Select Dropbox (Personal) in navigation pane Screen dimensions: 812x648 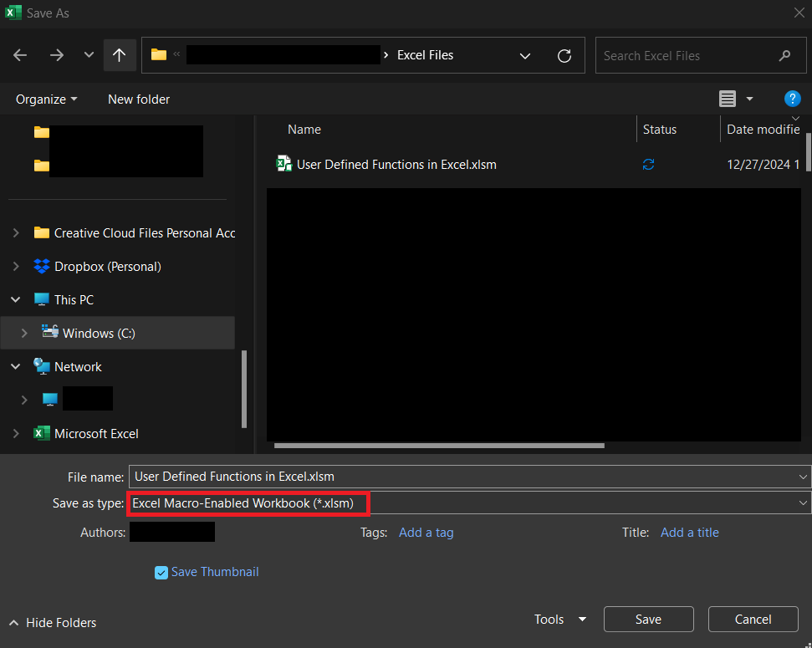108,266
